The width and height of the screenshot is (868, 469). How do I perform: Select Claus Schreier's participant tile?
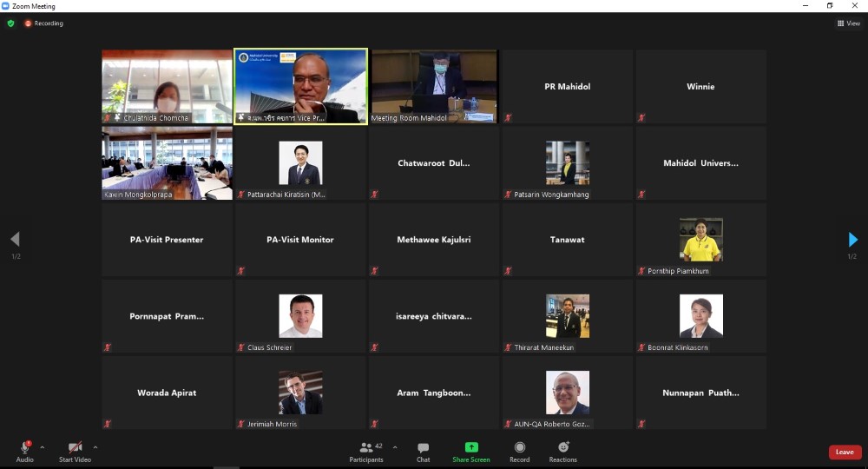click(300, 315)
